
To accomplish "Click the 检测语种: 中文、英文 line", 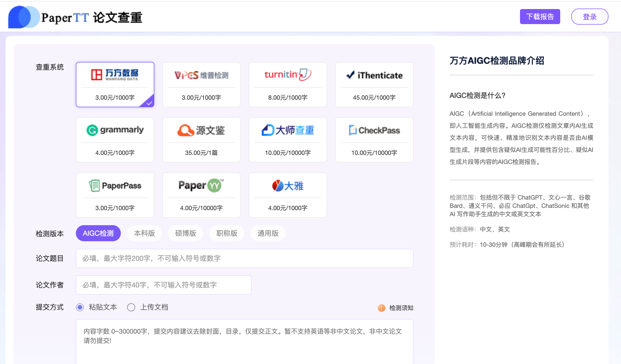I will pos(480,229).
